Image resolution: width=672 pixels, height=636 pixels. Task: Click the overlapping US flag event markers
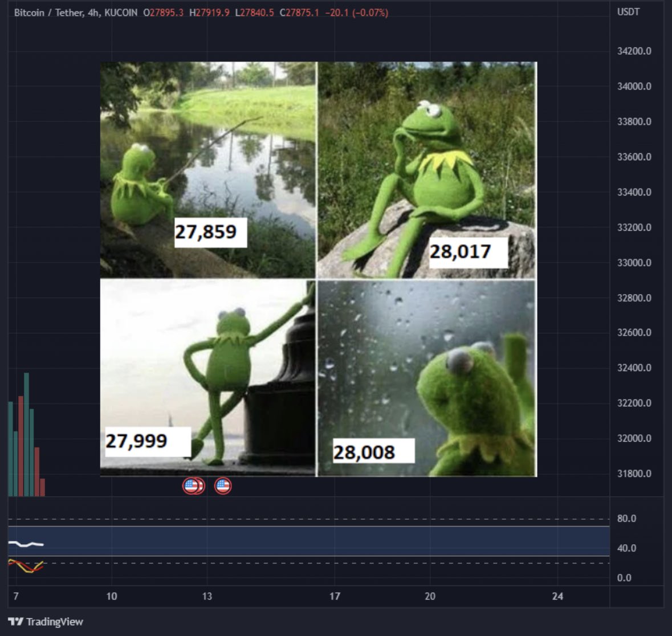(194, 486)
